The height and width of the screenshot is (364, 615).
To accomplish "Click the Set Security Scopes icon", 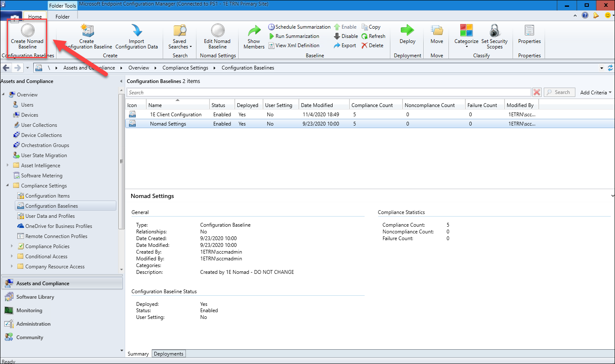I will (494, 31).
